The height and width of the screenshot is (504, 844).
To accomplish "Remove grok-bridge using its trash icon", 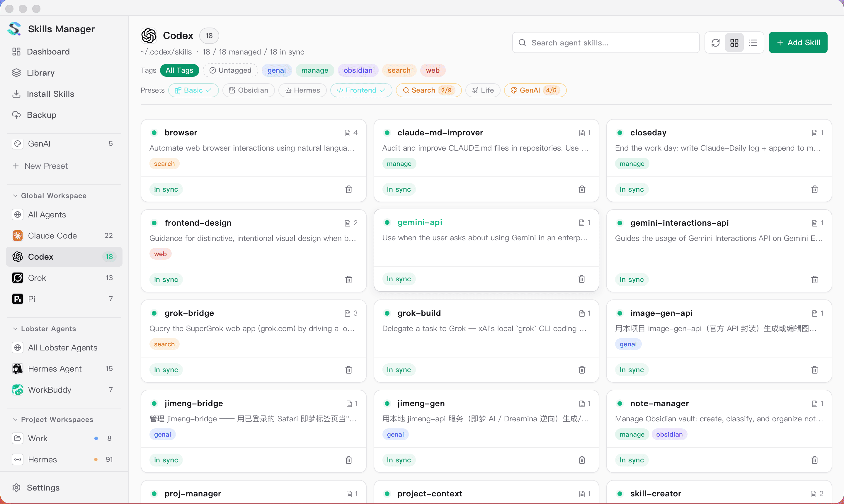I will (349, 370).
